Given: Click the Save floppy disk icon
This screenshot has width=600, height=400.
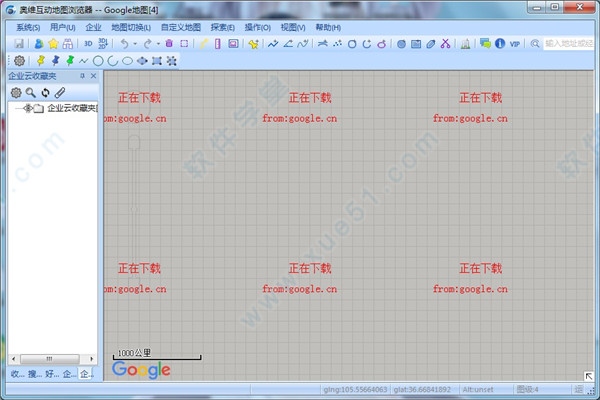Looking at the screenshot, I should click(19, 44).
